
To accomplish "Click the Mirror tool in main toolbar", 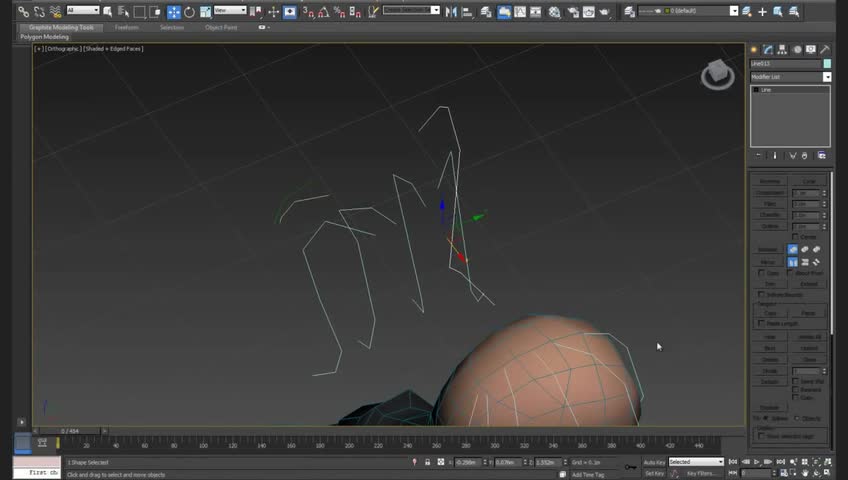I will click(451, 12).
